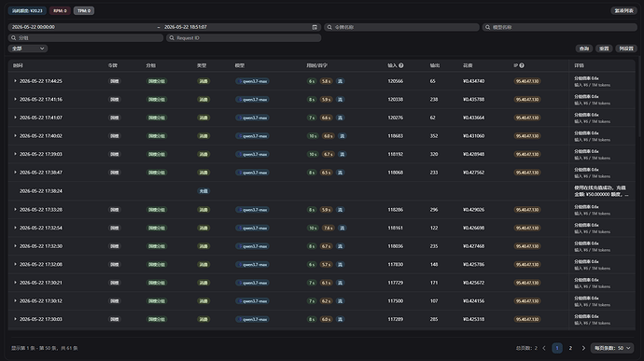Click the cost value ¥0.434740
The height and width of the screenshot is (361, 644).
coord(473,81)
